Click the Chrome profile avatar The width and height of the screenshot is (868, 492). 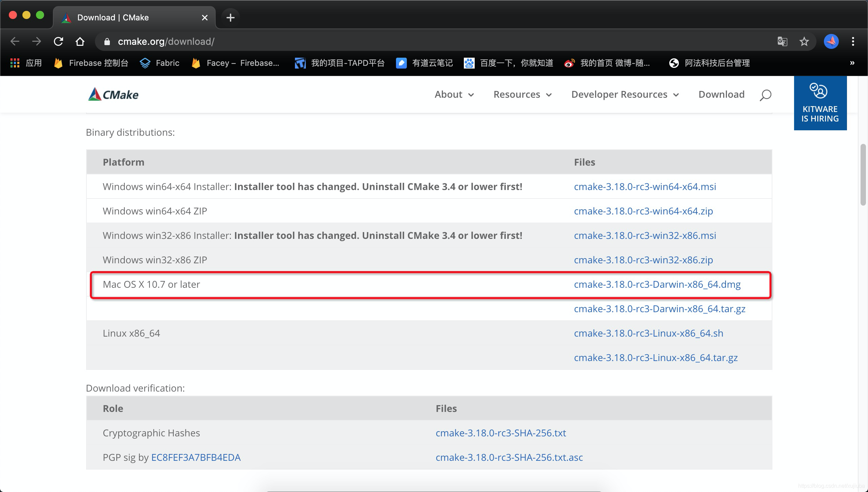click(x=831, y=41)
